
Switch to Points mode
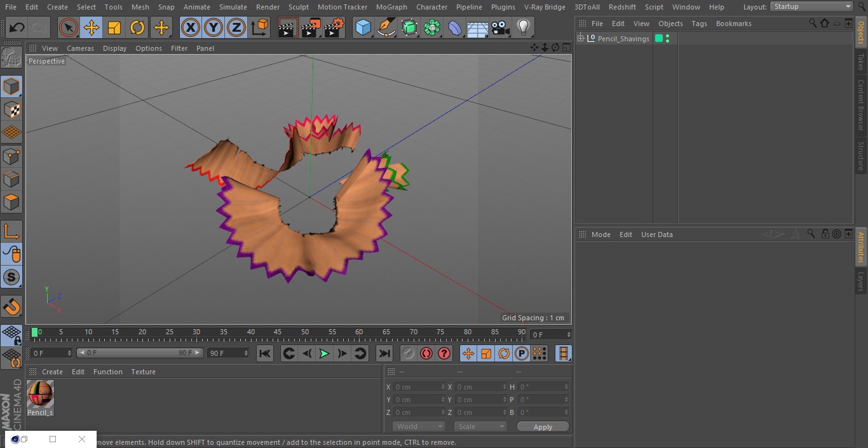click(x=11, y=156)
